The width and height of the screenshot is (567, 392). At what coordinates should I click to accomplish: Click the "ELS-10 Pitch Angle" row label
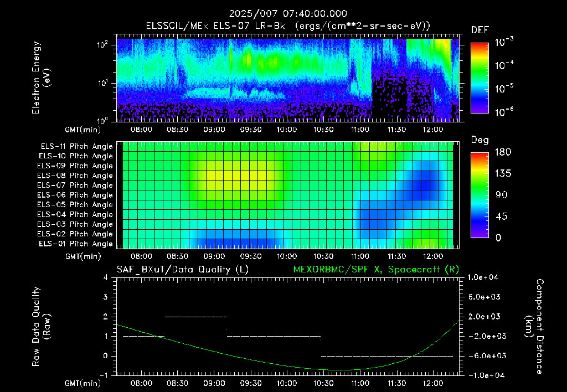(x=76, y=156)
